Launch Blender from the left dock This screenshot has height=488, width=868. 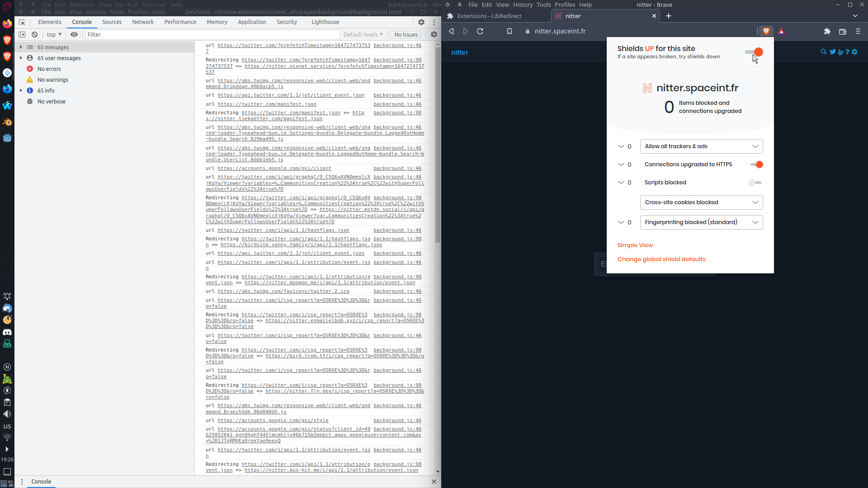click(7, 122)
